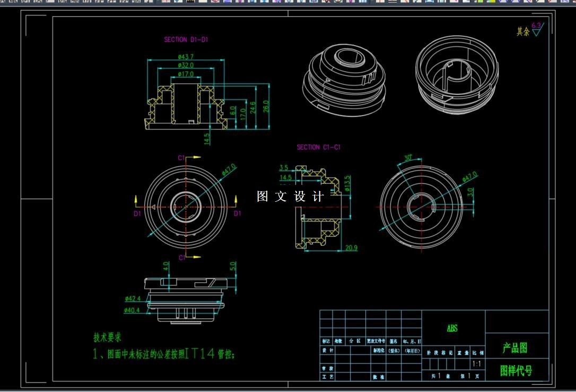Click the 其余 surface finish note
This screenshot has width=576, height=392.
pos(523,32)
